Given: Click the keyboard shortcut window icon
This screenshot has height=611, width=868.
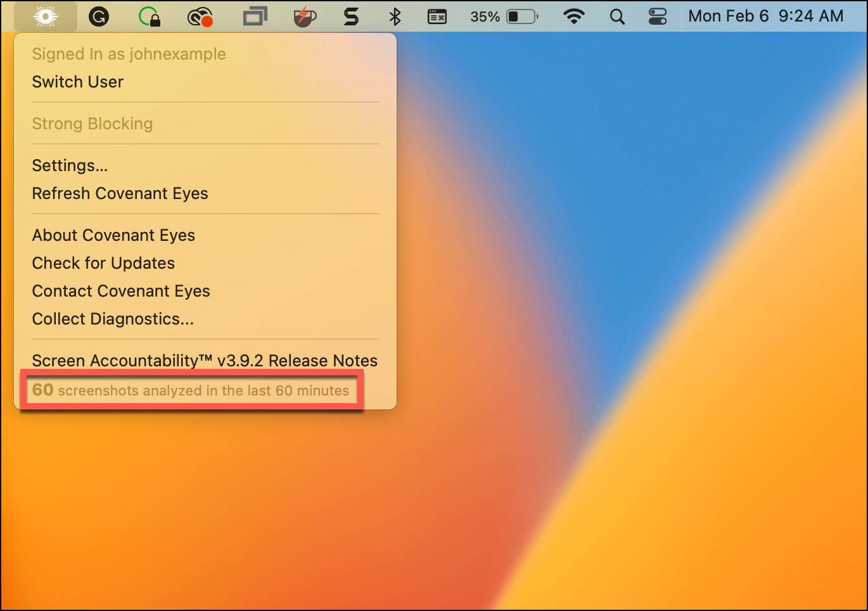Looking at the screenshot, I should pos(437,16).
